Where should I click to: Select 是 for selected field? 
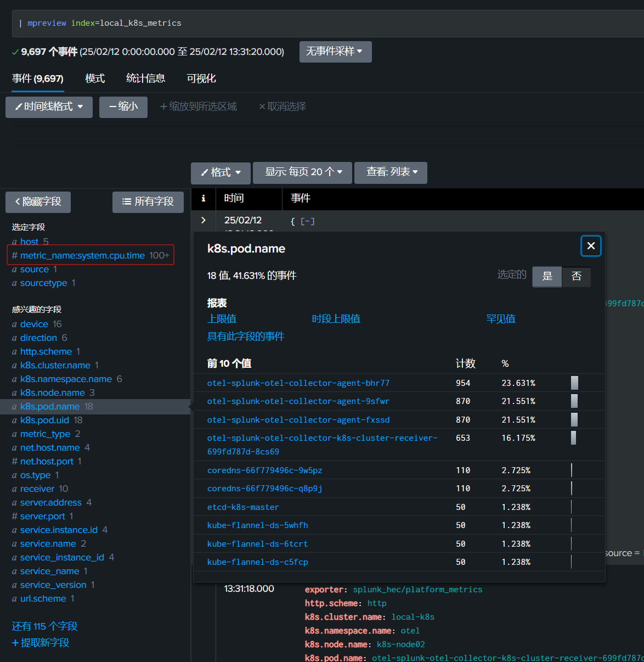pyautogui.click(x=547, y=276)
